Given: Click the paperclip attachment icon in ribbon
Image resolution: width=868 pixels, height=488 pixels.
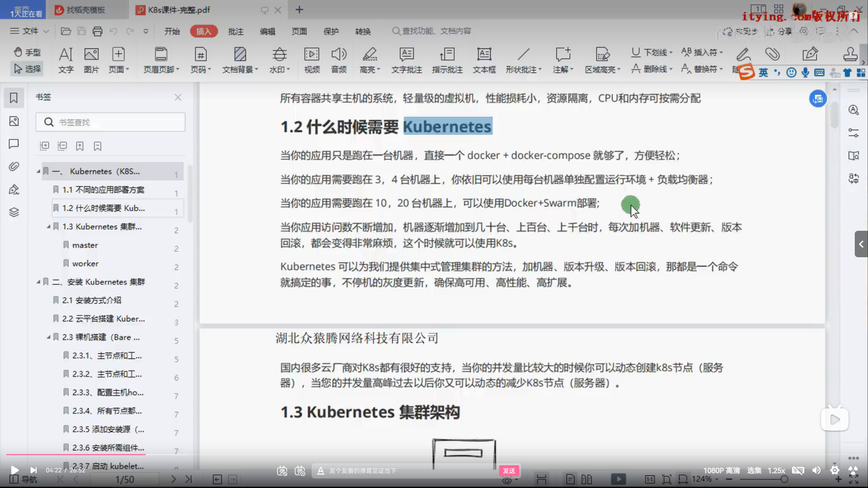Looking at the screenshot, I should [772, 54].
